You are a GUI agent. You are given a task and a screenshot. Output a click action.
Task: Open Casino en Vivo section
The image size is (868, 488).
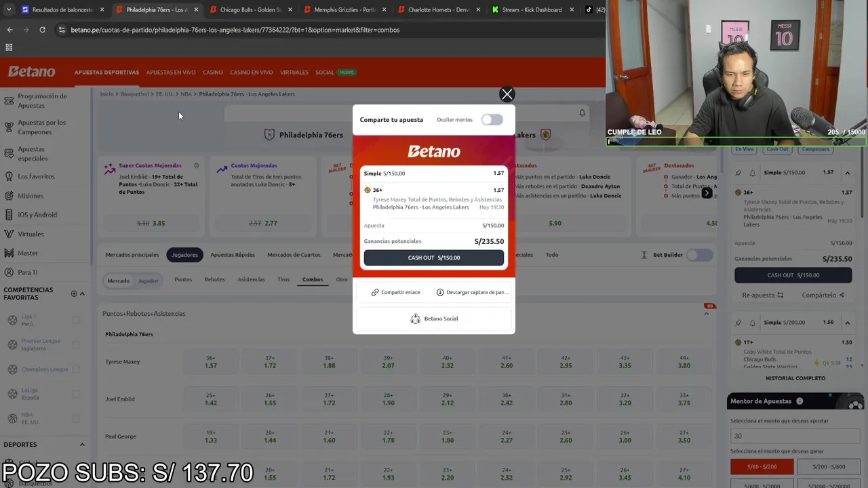pos(252,73)
